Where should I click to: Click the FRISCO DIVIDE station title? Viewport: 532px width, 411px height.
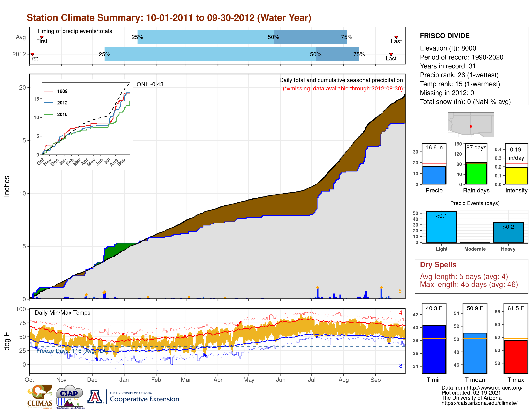[x=445, y=36]
